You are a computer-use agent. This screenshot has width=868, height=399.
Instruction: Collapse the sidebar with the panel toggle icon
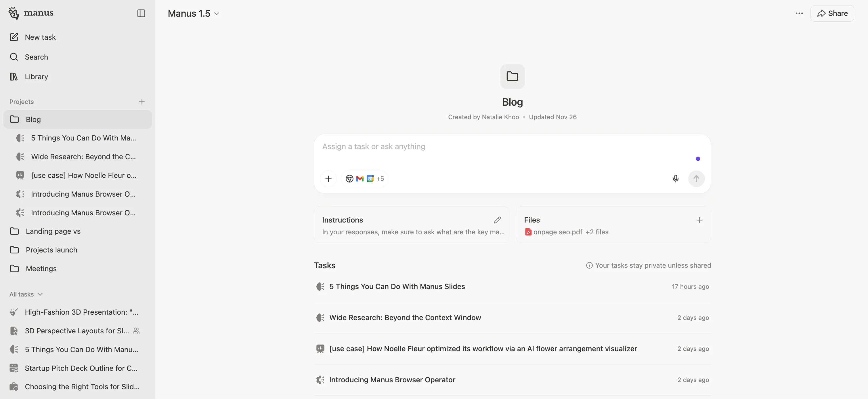(x=141, y=14)
